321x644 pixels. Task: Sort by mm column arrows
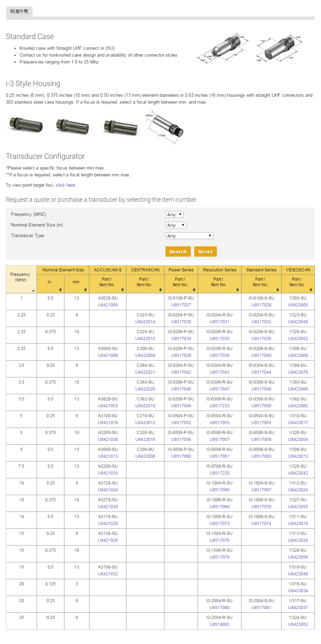click(85, 290)
